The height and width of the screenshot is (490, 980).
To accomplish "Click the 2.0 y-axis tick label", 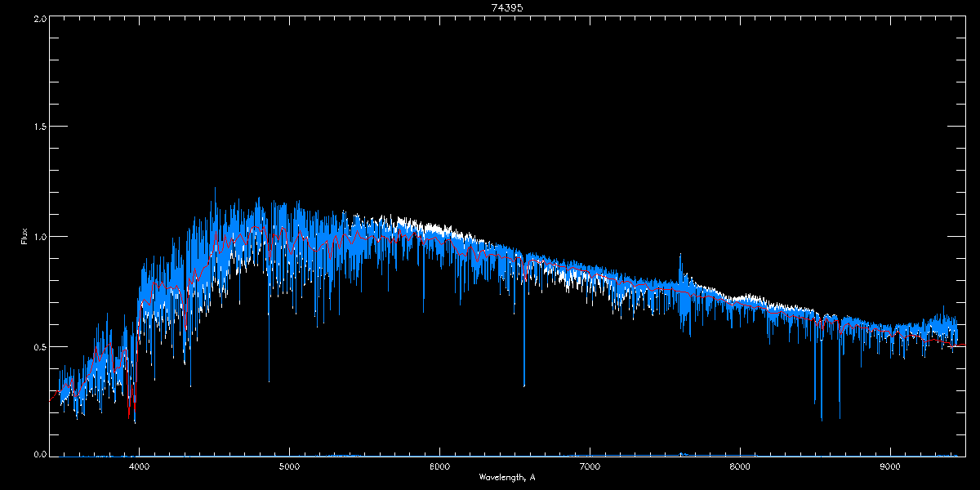I will tap(41, 18).
